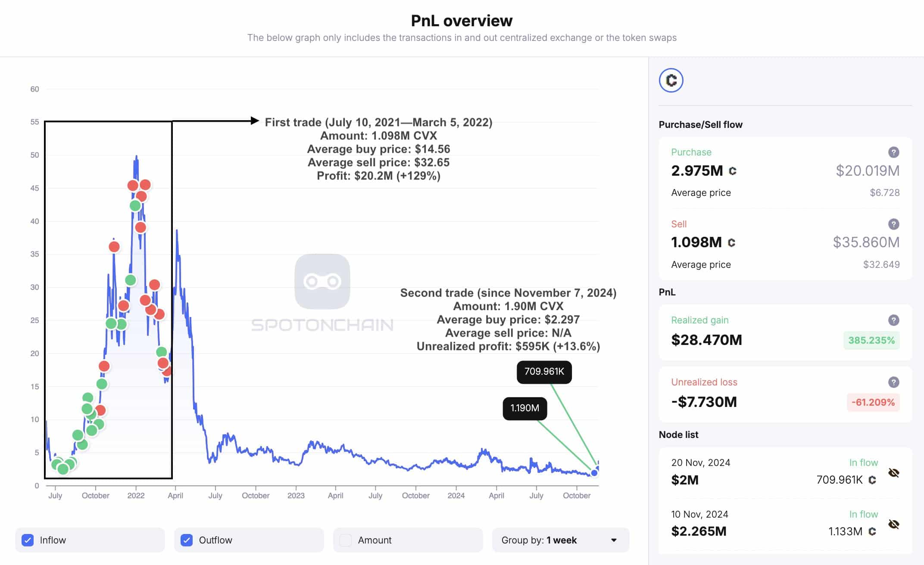
Task: Click the blue marker at chart's end
Action: pos(594,473)
